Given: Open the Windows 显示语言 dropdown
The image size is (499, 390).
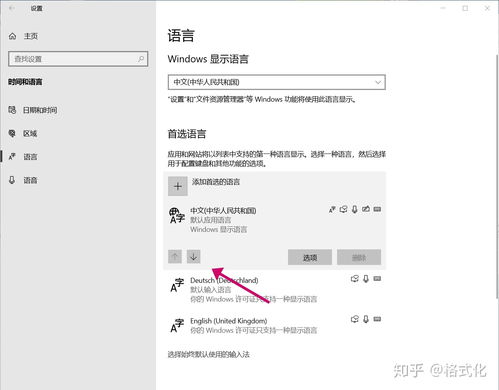Looking at the screenshot, I should pyautogui.click(x=277, y=82).
